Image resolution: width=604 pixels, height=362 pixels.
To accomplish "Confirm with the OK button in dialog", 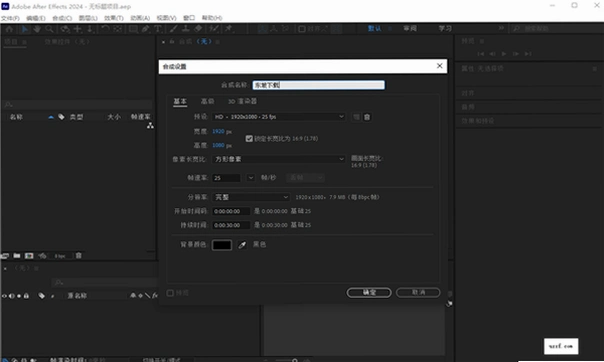I will point(369,293).
